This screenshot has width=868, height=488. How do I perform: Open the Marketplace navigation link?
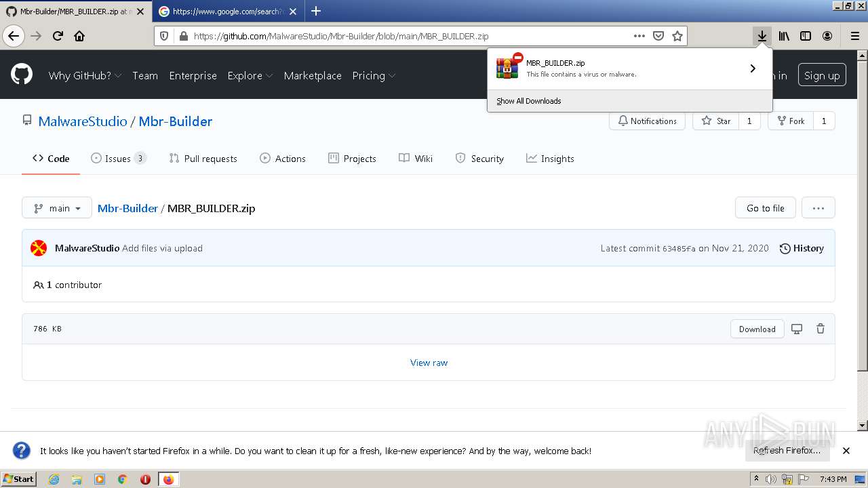coord(313,75)
